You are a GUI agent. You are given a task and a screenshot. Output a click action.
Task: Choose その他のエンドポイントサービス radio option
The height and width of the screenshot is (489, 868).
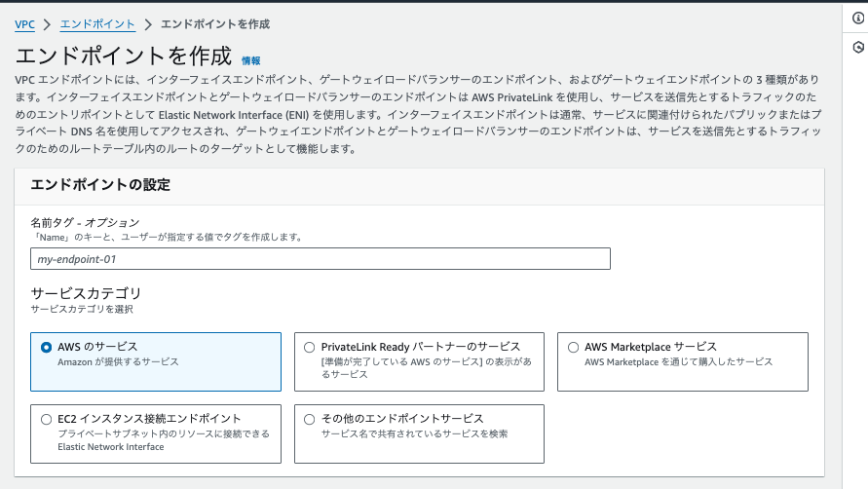[x=310, y=419]
